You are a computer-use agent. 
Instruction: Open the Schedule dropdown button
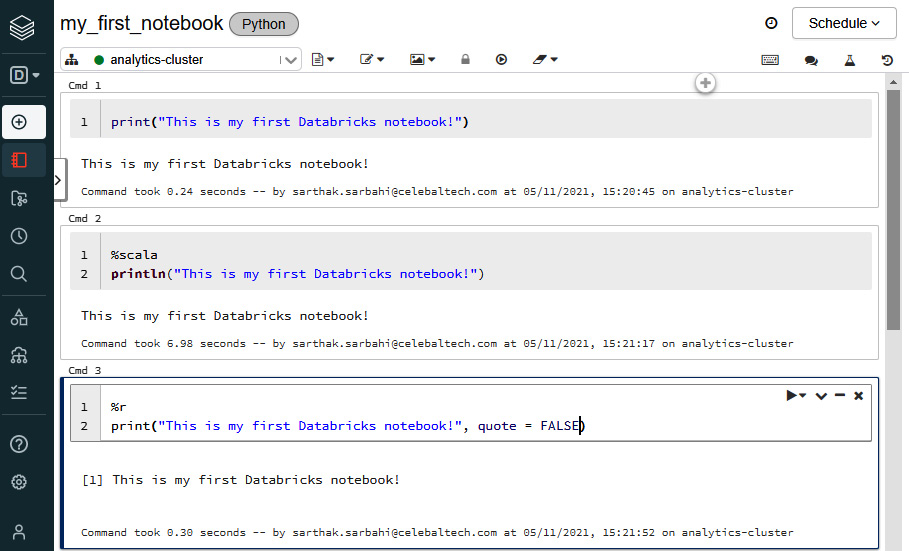(x=844, y=23)
